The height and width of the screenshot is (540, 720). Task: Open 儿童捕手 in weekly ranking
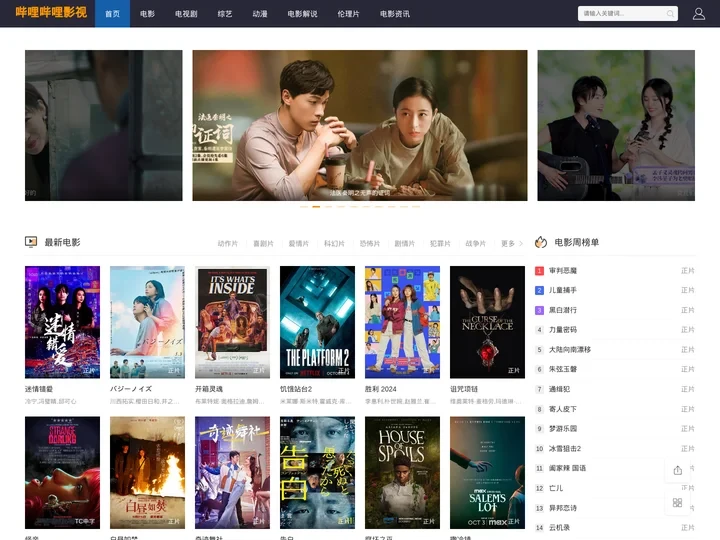point(563,291)
